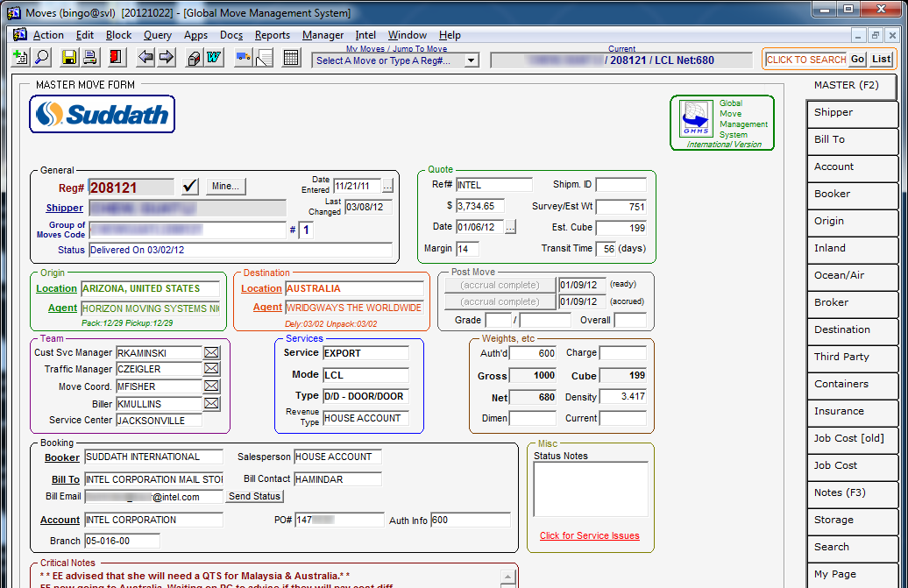Click the Mine... button
This screenshot has width=908, height=588.
pyautogui.click(x=226, y=186)
